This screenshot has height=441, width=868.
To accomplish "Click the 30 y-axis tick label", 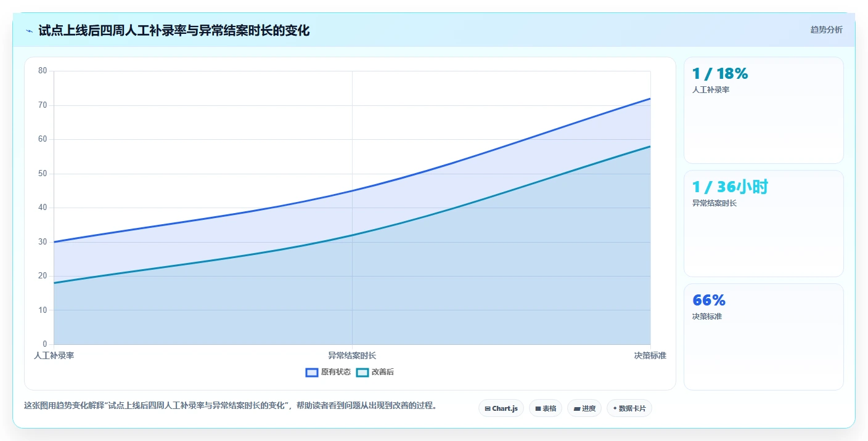I will [43, 241].
